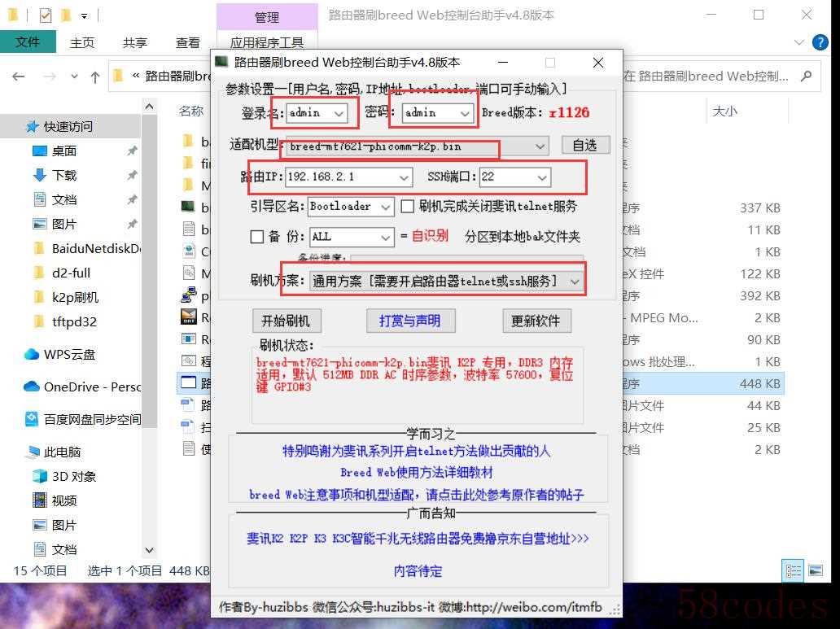The height and width of the screenshot is (629, 840).
Task: Open the 查看 ribbon tab
Action: (187, 42)
